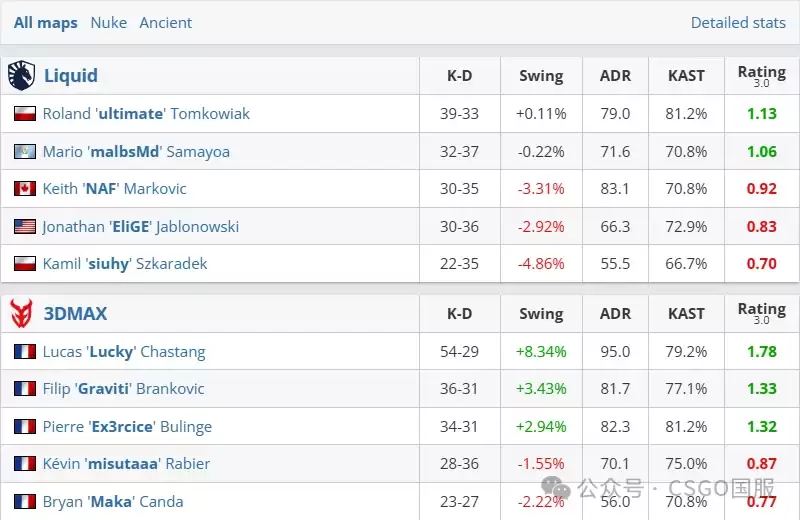
Task: Open Keith 'NAF' Markovic player profile
Action: (114, 188)
